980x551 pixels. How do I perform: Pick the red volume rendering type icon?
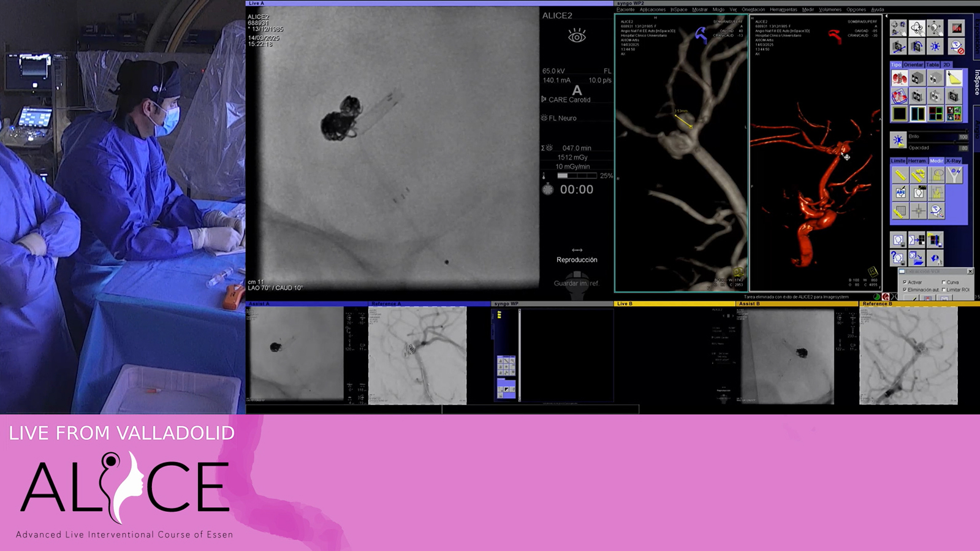tap(899, 78)
